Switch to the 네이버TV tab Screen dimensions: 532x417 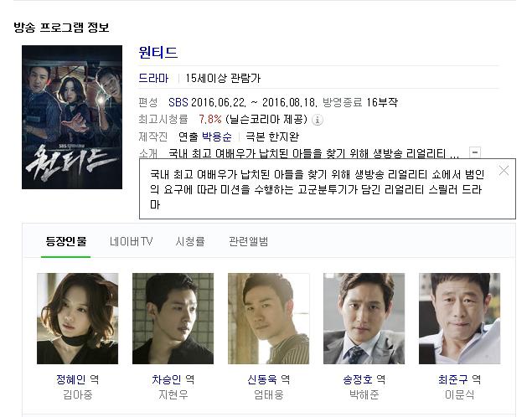point(131,241)
